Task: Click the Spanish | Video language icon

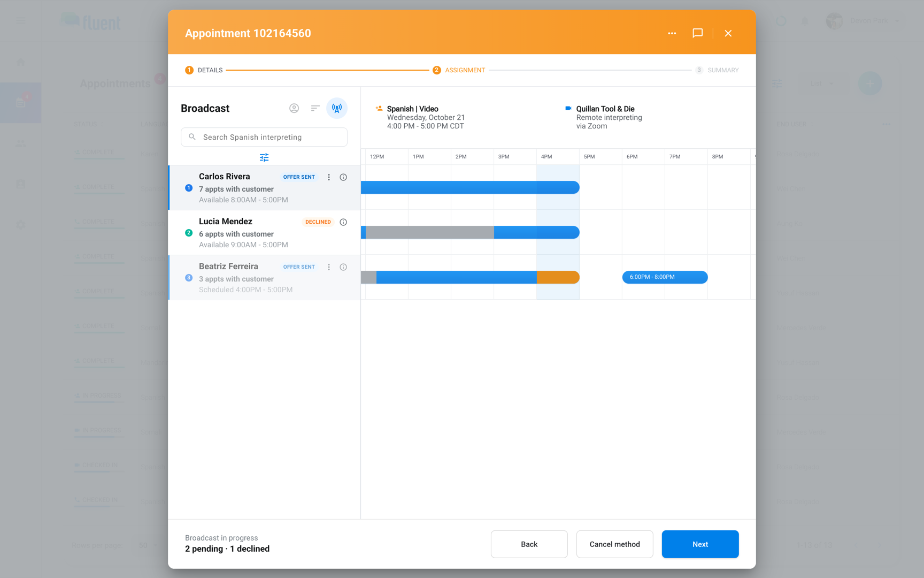Action: pyautogui.click(x=379, y=108)
